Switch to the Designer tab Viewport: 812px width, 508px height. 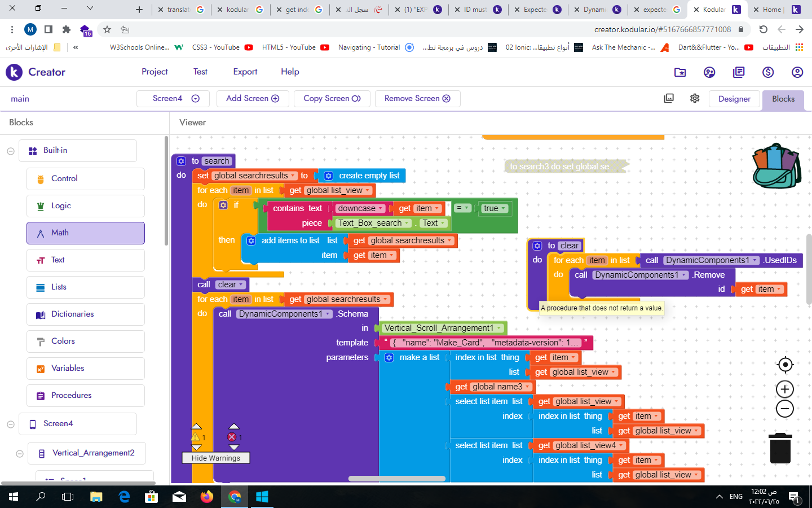tap(734, 98)
